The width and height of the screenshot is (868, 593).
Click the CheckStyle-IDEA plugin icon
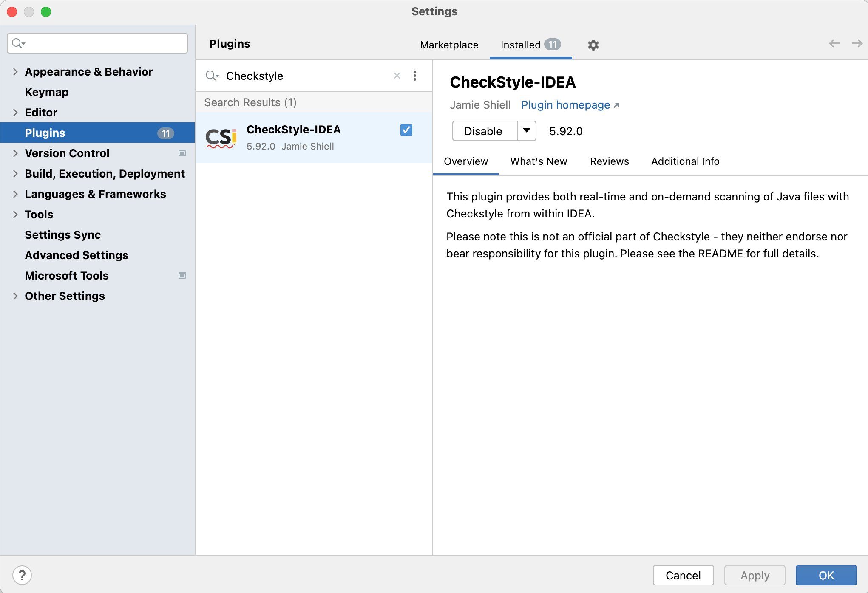pos(221,136)
